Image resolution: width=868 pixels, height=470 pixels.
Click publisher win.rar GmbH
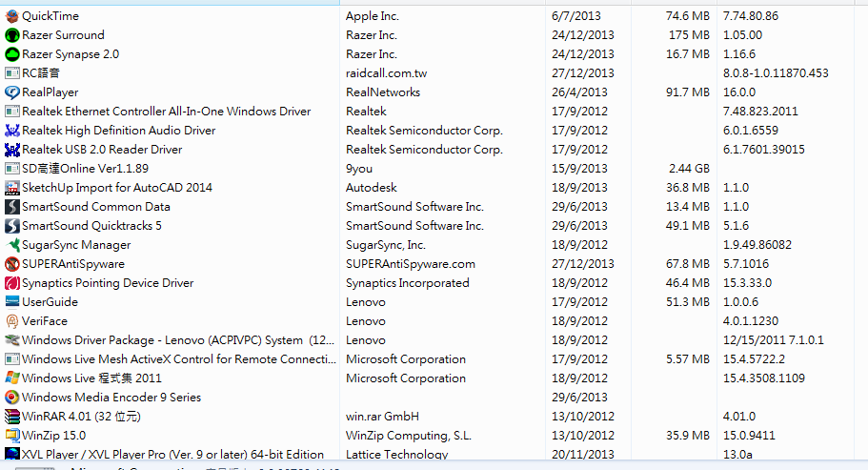382,417
